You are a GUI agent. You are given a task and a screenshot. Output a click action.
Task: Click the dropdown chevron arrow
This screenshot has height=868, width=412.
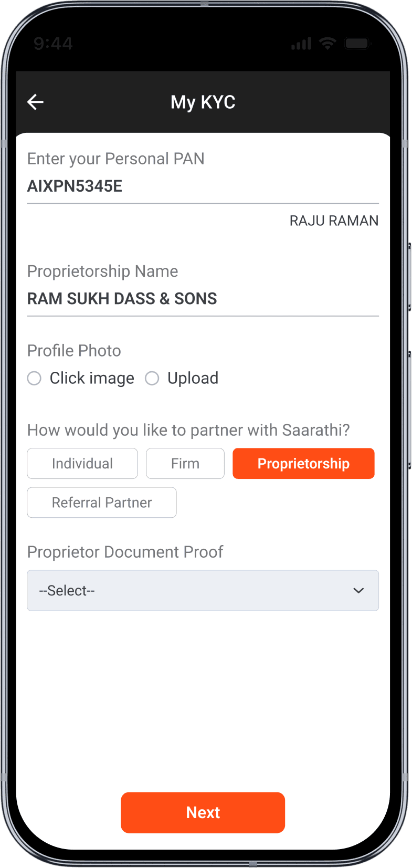pyautogui.click(x=358, y=591)
